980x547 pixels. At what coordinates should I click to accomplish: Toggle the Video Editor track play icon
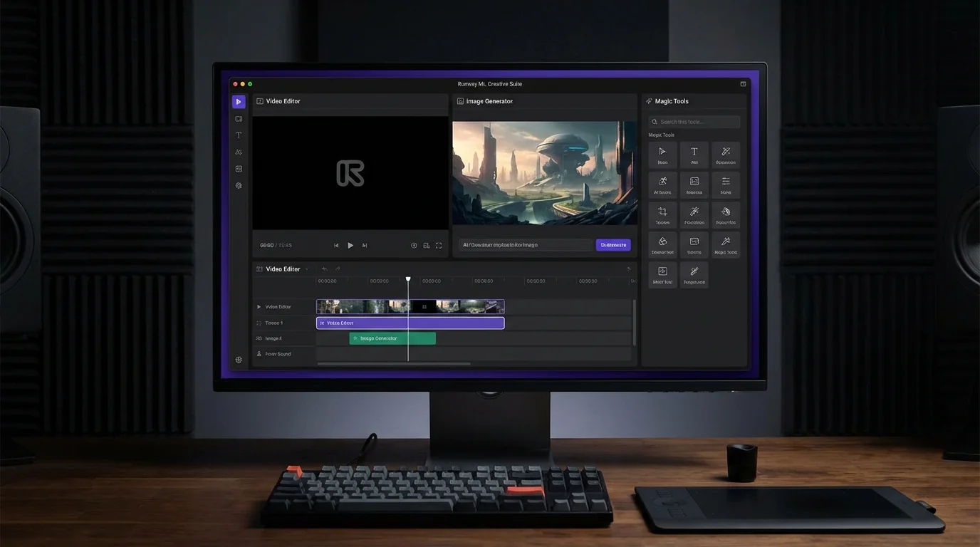pyautogui.click(x=259, y=307)
